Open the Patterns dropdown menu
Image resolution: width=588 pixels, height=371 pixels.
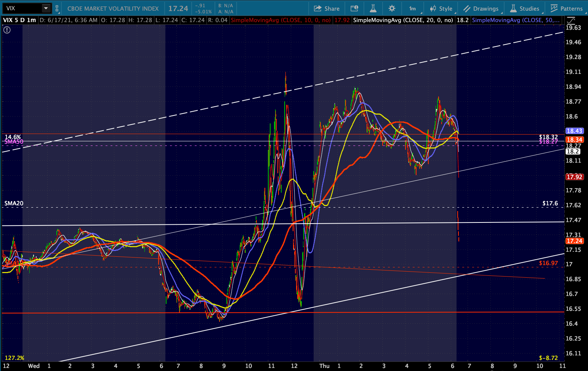[567, 8]
